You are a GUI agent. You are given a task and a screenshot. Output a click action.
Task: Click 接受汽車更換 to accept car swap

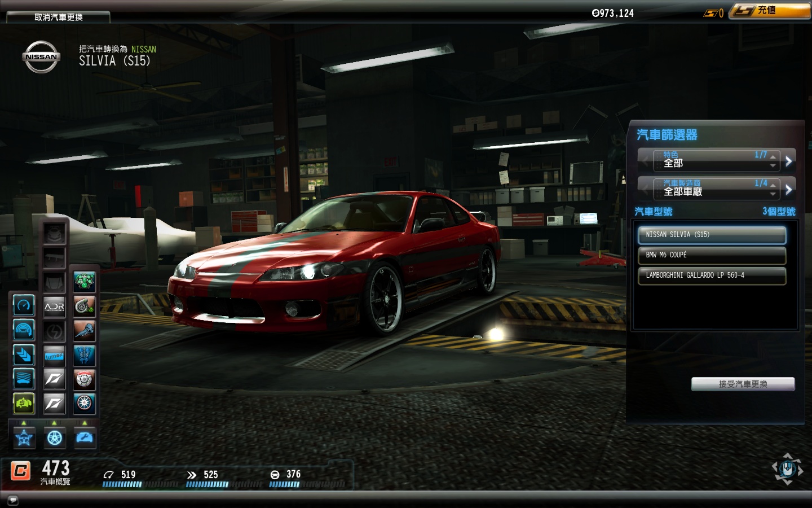pyautogui.click(x=743, y=384)
